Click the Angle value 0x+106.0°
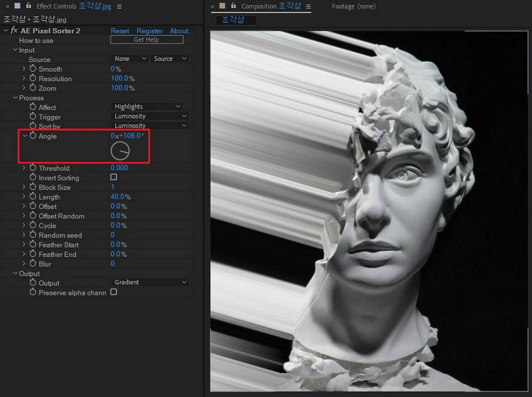532x397 pixels. coord(127,136)
